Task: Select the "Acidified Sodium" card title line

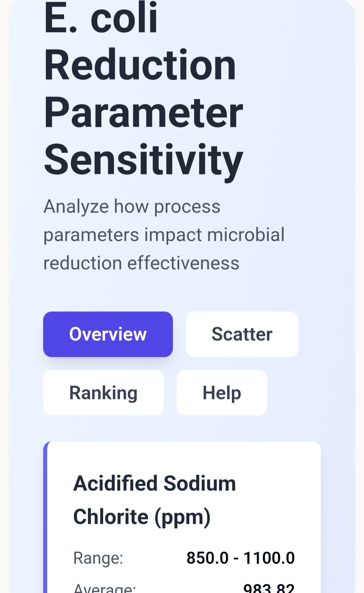Action: click(x=154, y=483)
